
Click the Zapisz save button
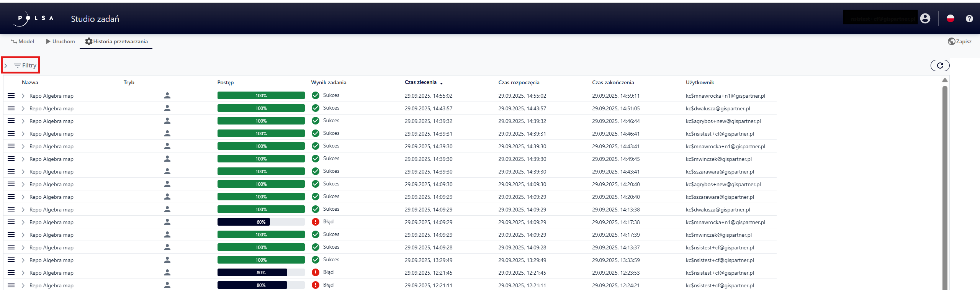959,41
